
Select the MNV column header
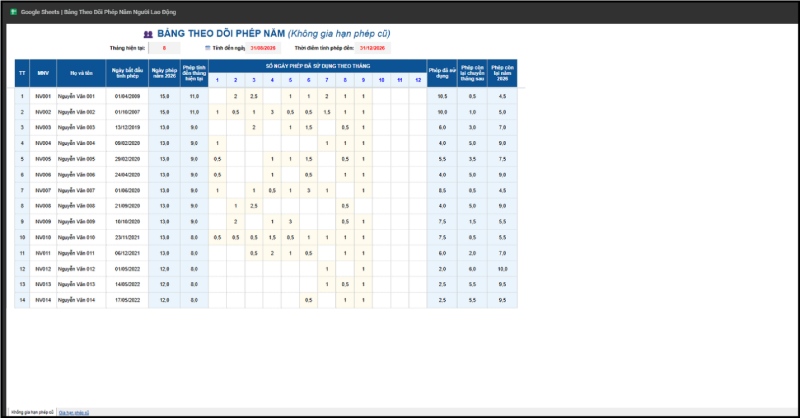click(x=43, y=73)
